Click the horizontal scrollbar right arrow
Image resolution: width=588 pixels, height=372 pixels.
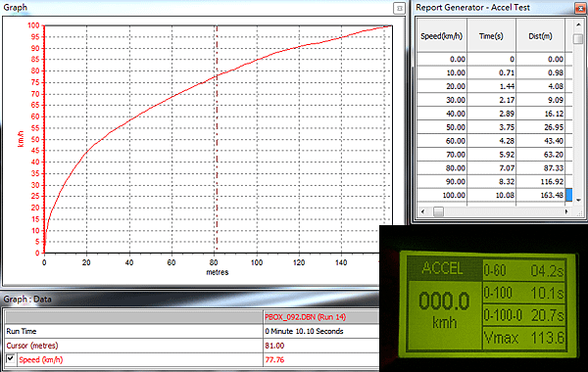pyautogui.click(x=566, y=211)
